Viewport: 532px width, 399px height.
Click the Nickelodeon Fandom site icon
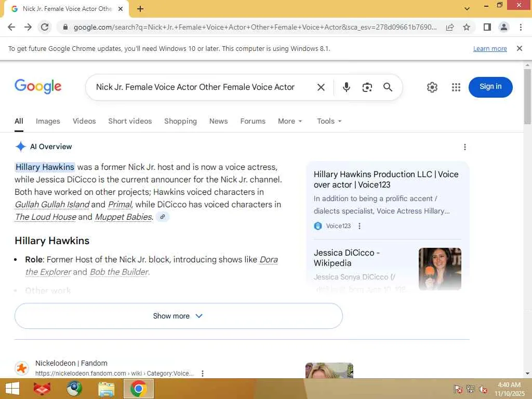[x=22, y=368]
